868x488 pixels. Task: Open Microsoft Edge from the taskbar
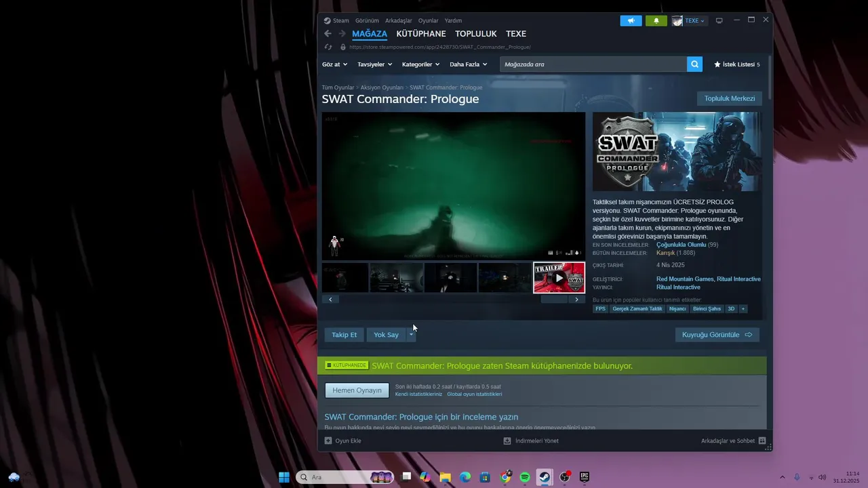click(x=465, y=477)
